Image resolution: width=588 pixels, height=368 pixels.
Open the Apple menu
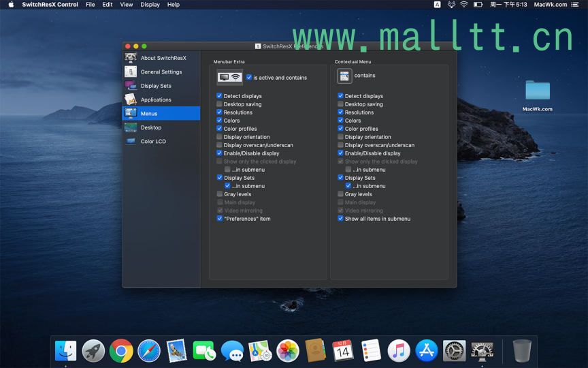pos(11,5)
